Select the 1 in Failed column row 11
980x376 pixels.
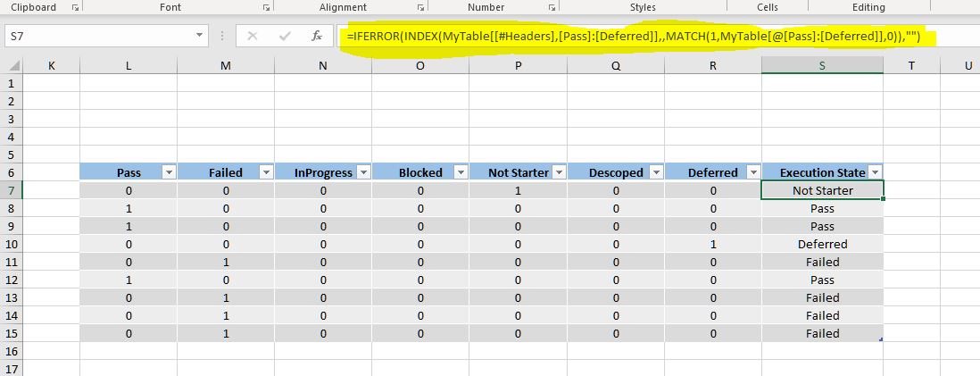[226, 262]
